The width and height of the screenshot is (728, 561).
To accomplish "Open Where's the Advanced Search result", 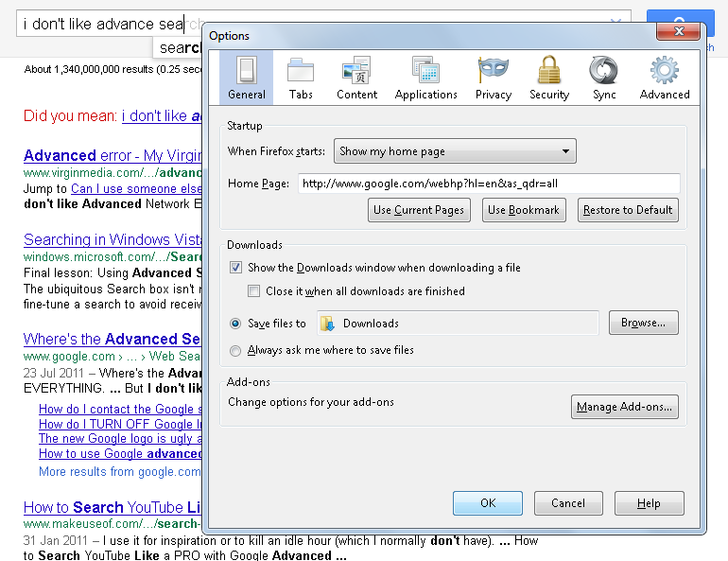I will click(x=113, y=339).
